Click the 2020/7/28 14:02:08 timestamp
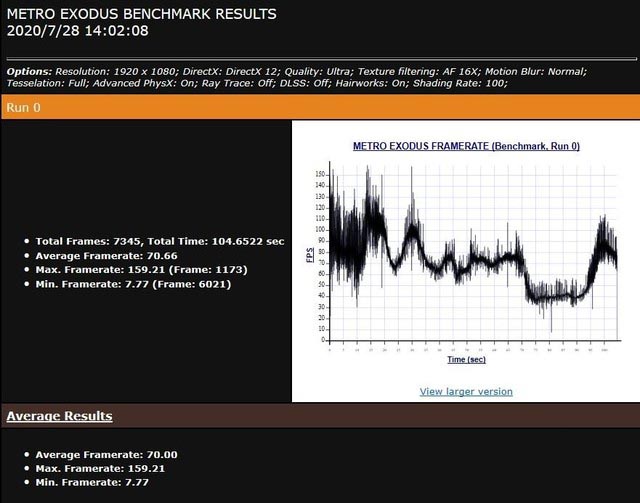 click(x=78, y=31)
